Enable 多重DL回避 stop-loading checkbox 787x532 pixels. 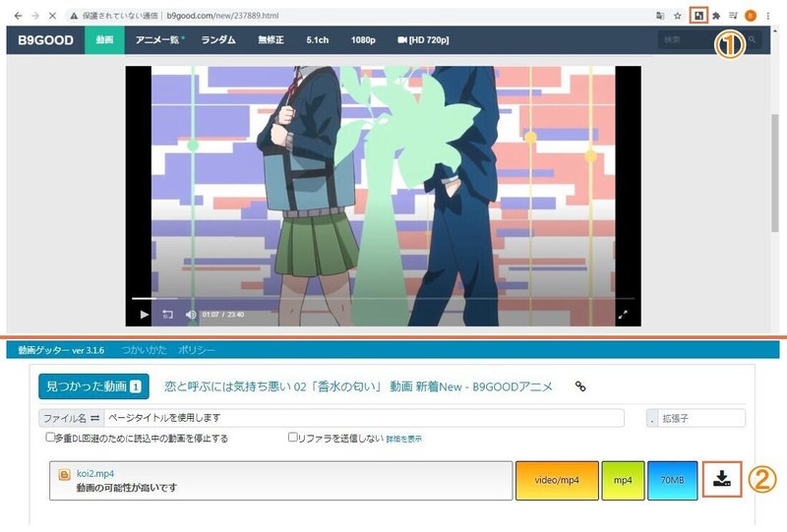tap(50, 438)
